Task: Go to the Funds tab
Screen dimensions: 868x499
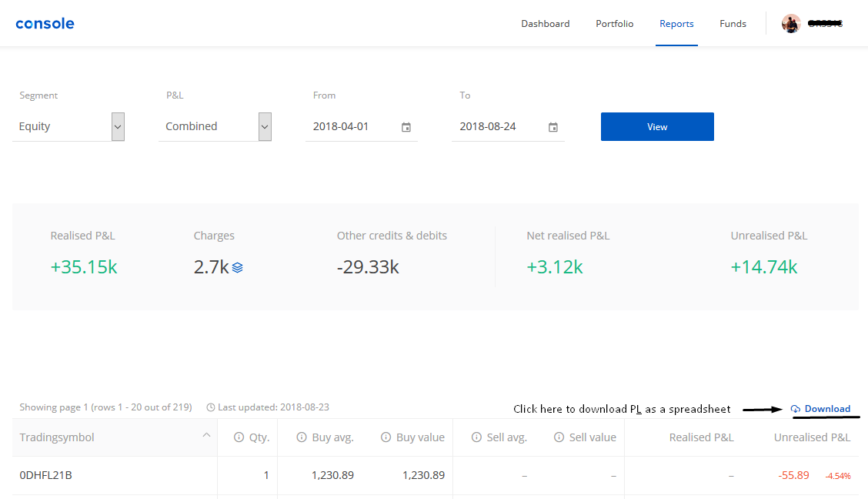Action: pos(733,23)
